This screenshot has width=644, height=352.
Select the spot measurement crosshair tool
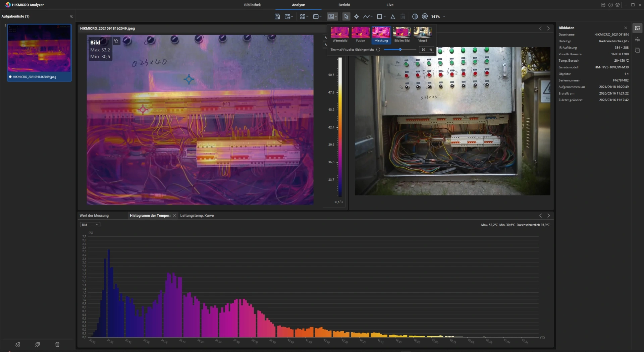click(356, 16)
